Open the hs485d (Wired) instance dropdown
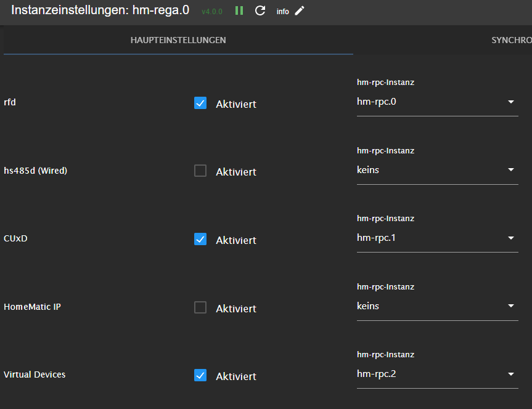532x409 pixels. click(437, 170)
